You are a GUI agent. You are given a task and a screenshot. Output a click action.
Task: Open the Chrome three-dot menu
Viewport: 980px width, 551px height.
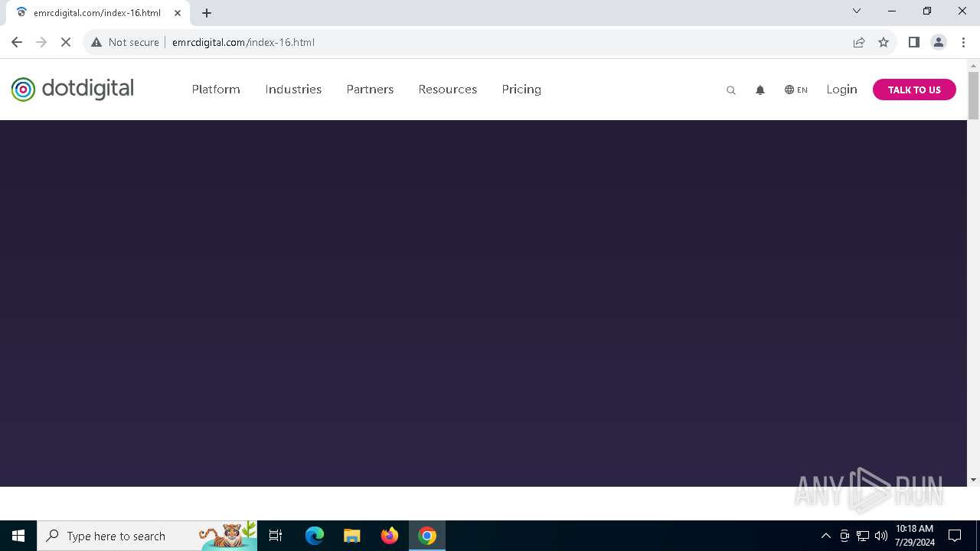click(963, 42)
